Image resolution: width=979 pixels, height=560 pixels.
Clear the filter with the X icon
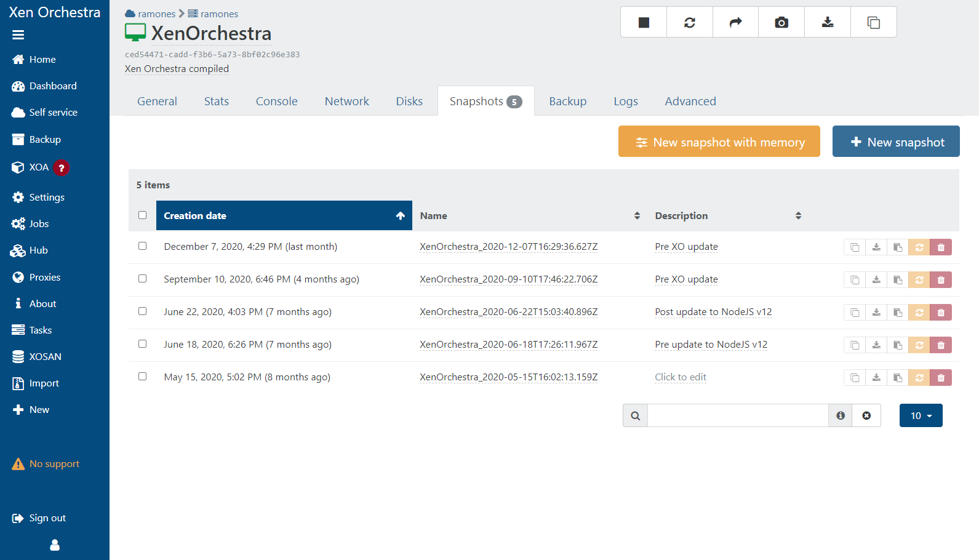coord(866,416)
